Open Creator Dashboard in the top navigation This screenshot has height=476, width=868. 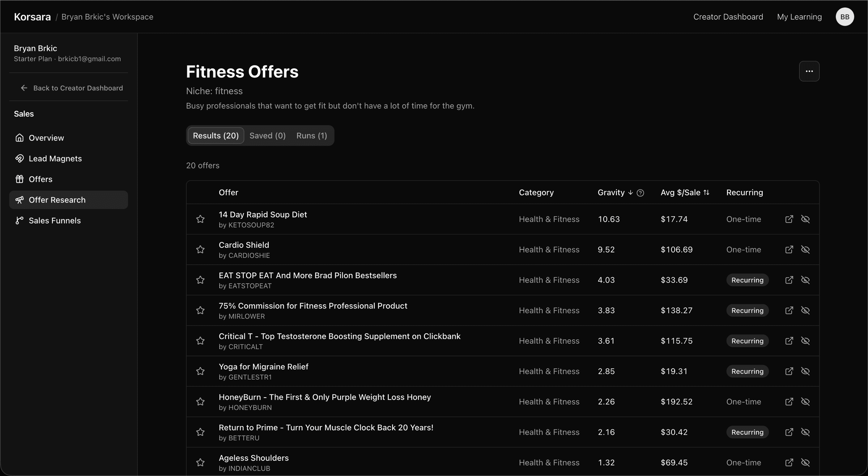pyautogui.click(x=728, y=17)
